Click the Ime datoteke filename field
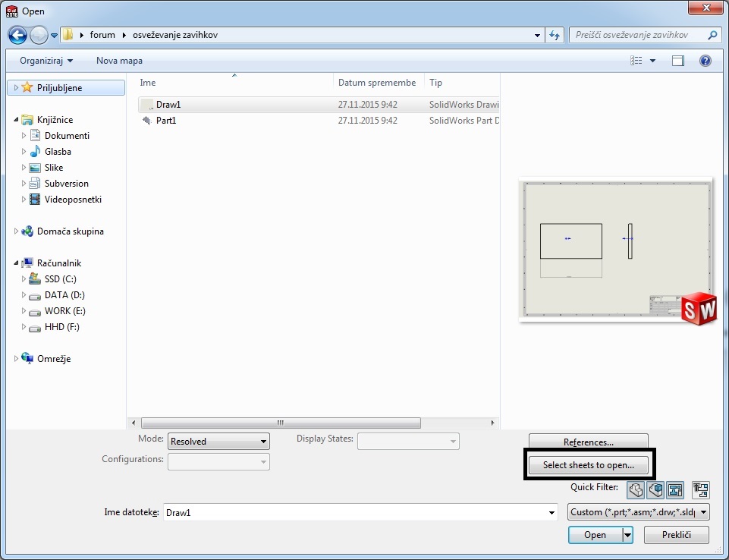The image size is (729, 560). [x=357, y=513]
